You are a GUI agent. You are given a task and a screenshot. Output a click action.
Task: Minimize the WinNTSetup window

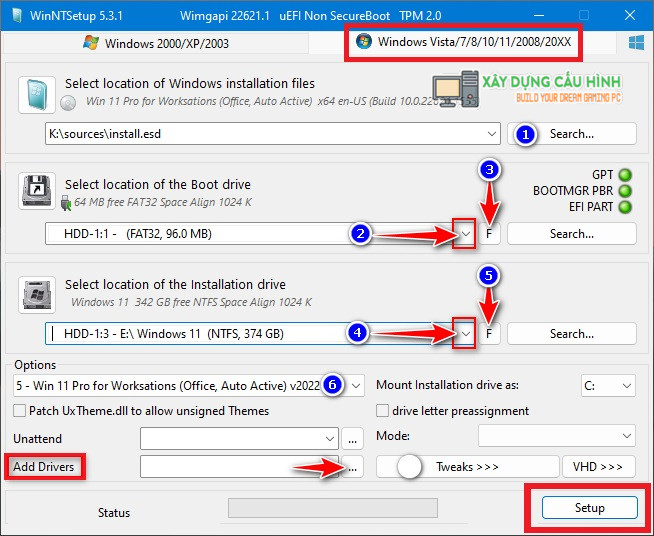point(539,15)
